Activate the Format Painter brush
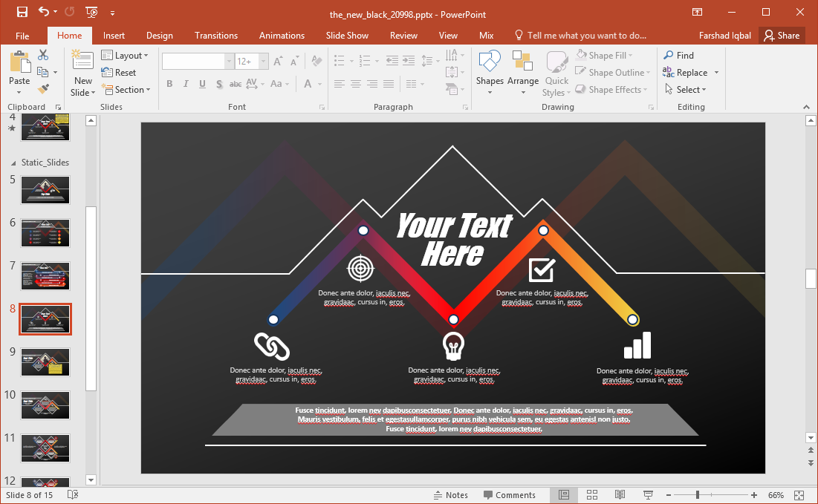Viewport: 818px width, 504px height. click(43, 89)
